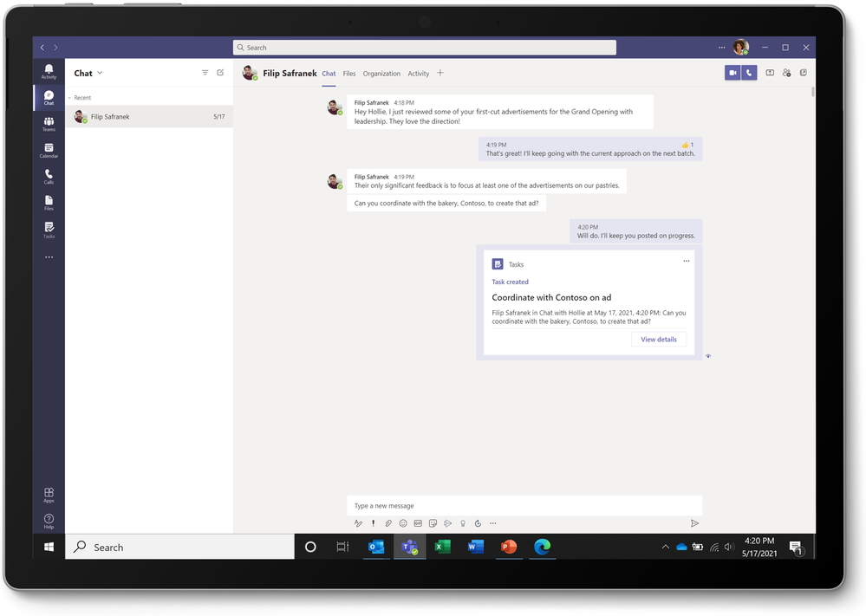This screenshot has width=866, height=616.
Task: Show hidden system tray icons
Action: (x=666, y=547)
